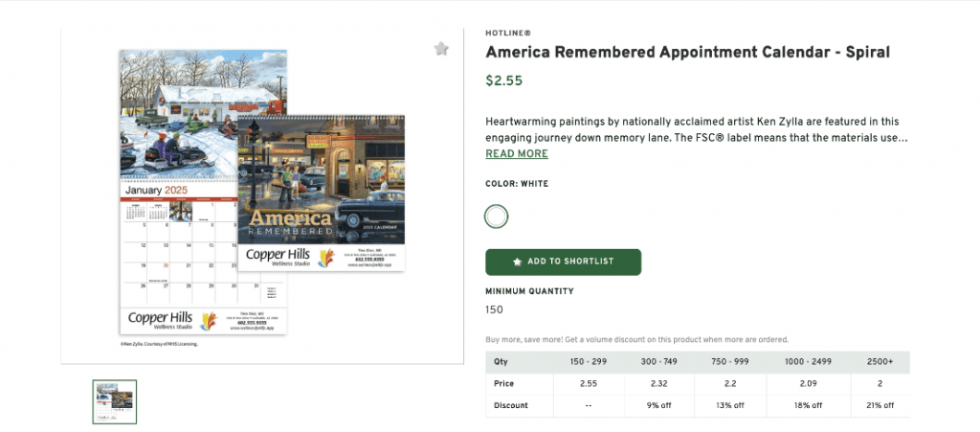The image size is (980, 432).
Task: Click the 13% off discount cell
Action: tap(732, 405)
